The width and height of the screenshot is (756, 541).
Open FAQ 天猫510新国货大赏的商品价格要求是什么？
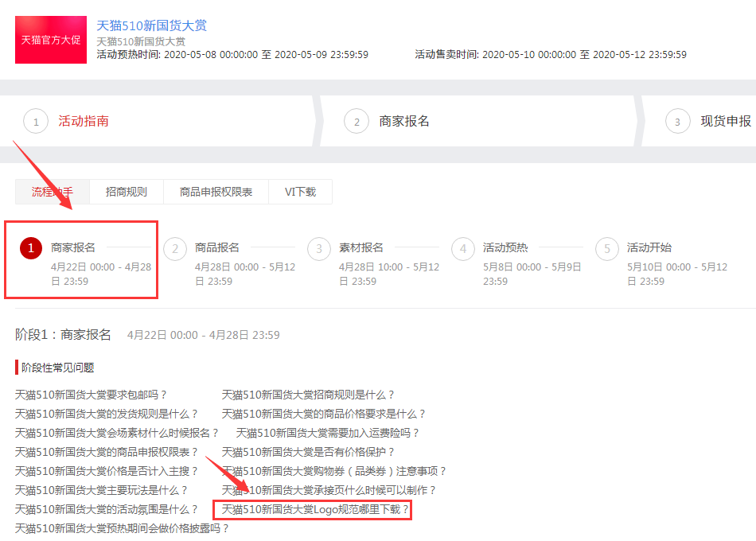[x=324, y=414]
